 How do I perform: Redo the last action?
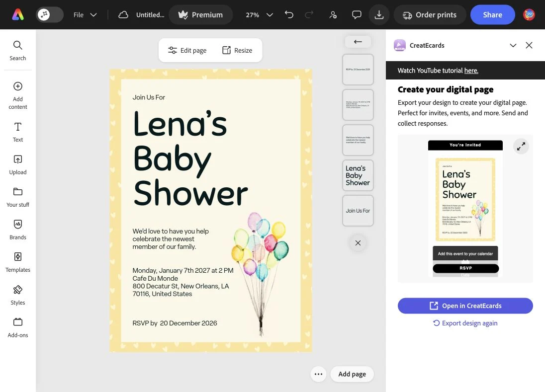(x=309, y=14)
